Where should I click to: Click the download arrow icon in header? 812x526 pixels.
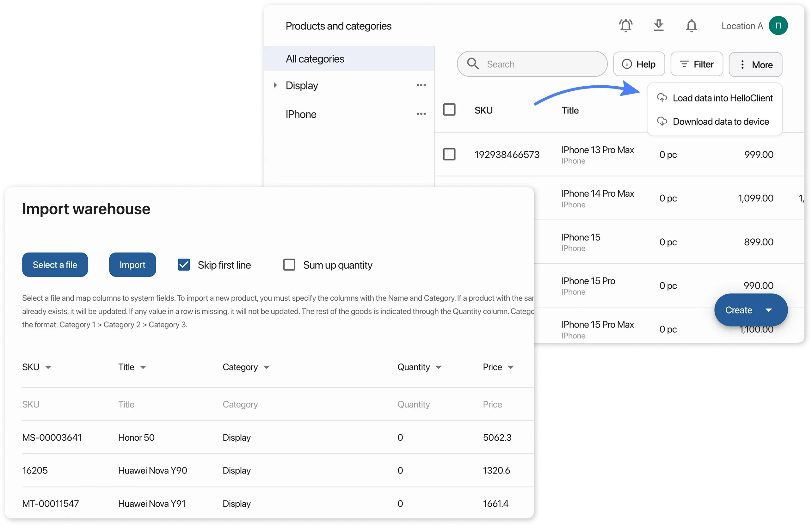pos(658,26)
